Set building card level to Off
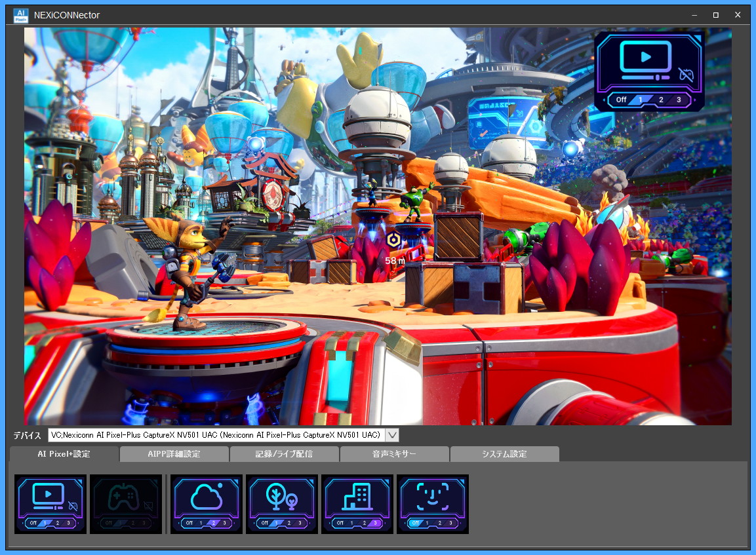The image size is (756, 555). point(340,523)
